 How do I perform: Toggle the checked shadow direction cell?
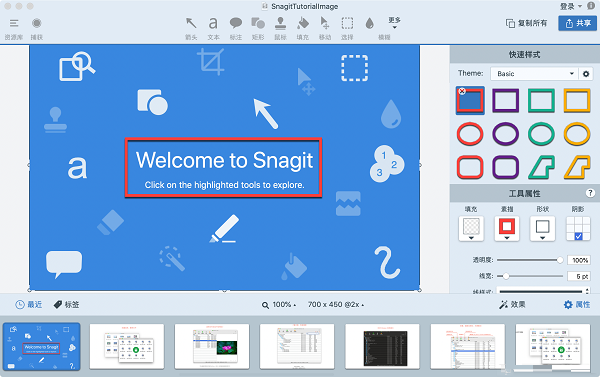click(578, 237)
